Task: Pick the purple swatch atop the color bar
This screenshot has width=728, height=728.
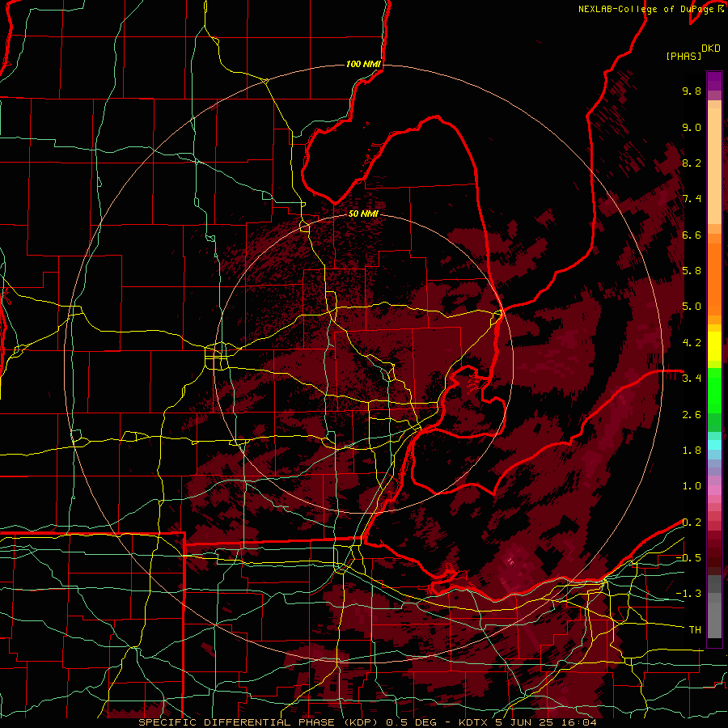Action: pyautogui.click(x=714, y=81)
